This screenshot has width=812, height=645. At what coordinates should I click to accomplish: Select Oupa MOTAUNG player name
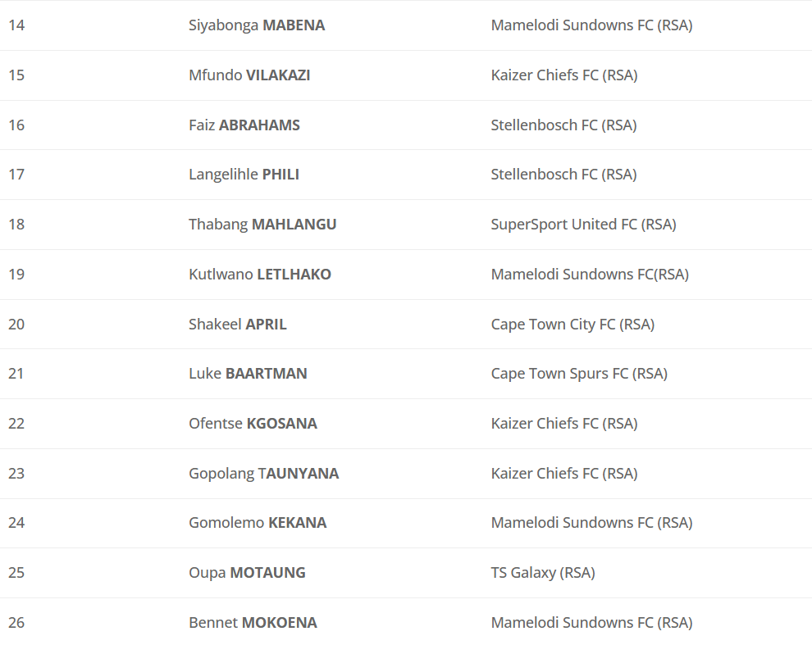tap(247, 573)
